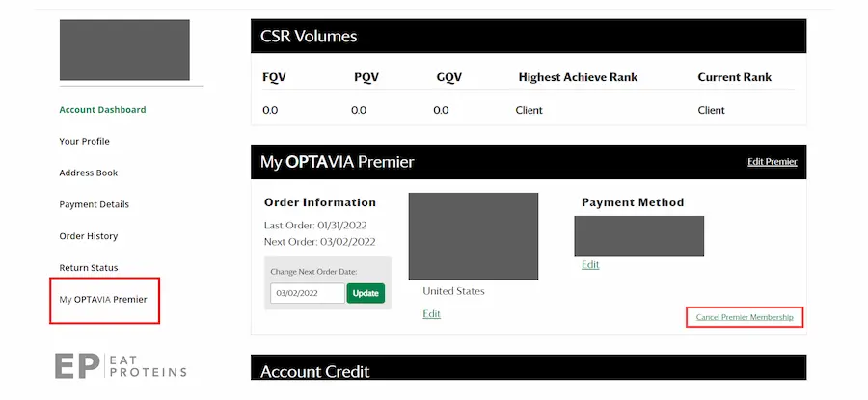Open Return Status page
The height and width of the screenshot is (400, 868).
[89, 267]
